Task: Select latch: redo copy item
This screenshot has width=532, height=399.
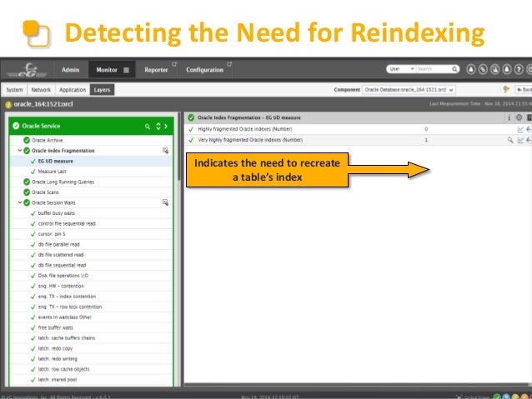Action: pos(55,348)
